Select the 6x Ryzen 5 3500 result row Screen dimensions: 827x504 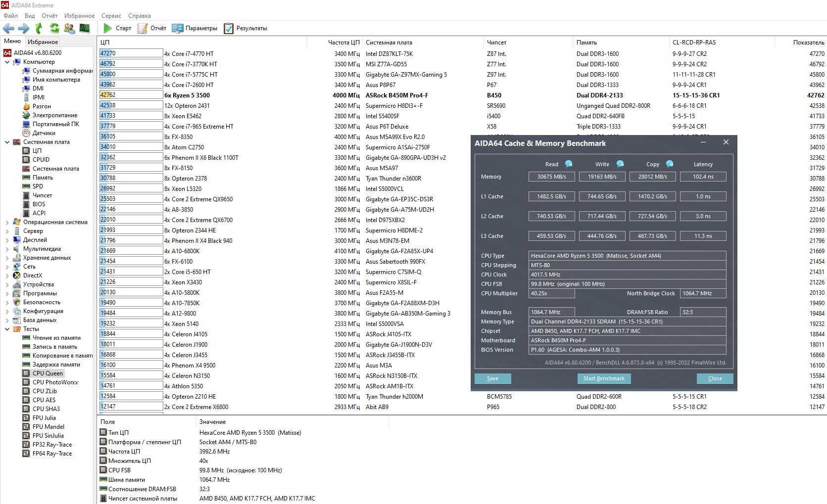[x=462, y=95]
